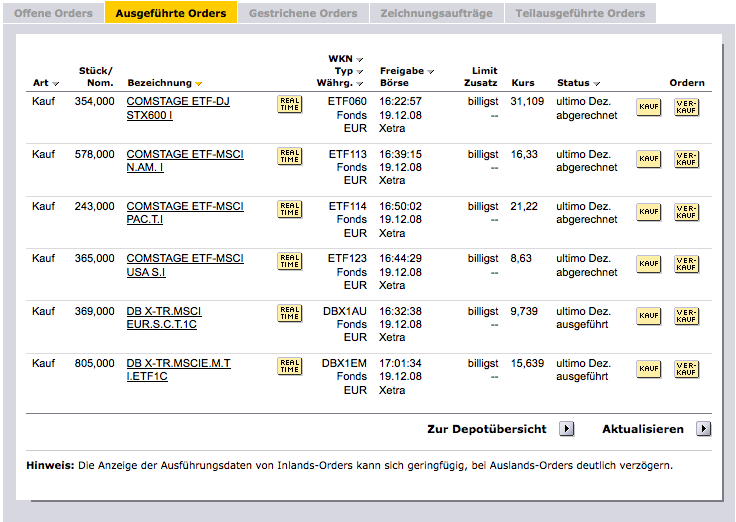Click WKN code ETF123

coord(347,259)
